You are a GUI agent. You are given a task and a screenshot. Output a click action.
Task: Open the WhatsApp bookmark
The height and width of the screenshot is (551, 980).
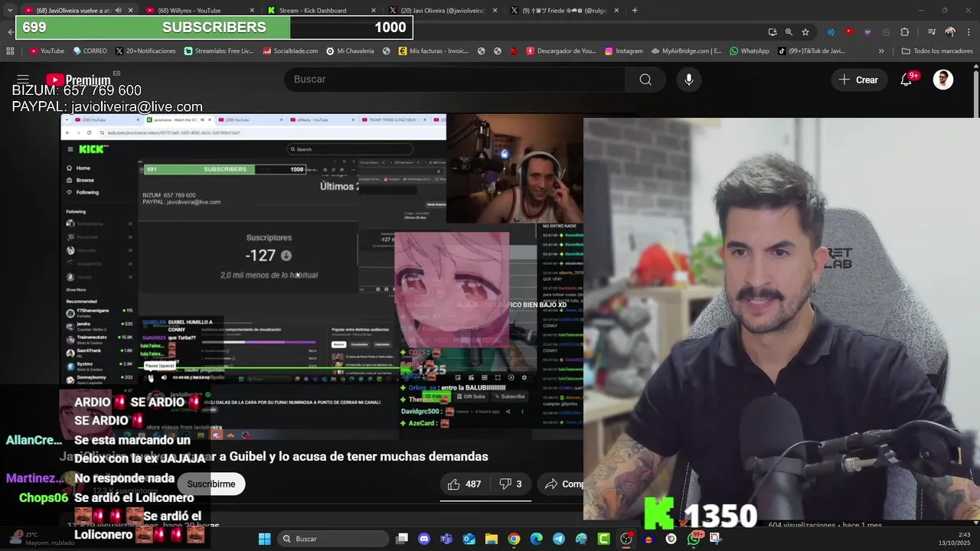[750, 51]
